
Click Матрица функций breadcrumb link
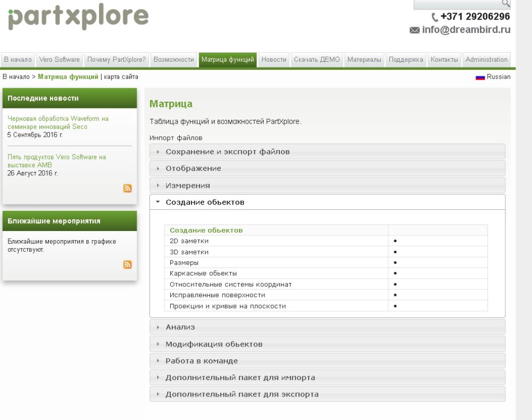click(68, 77)
